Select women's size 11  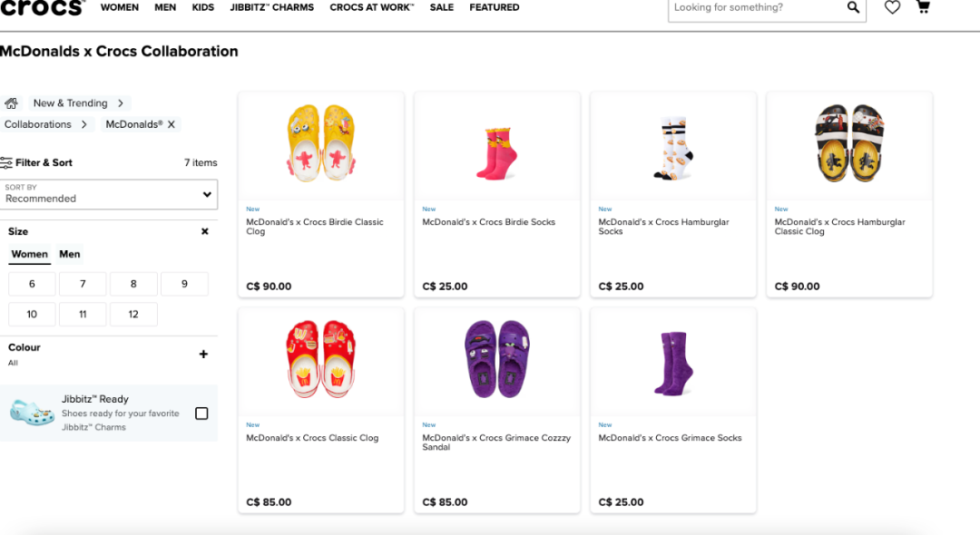coord(83,314)
